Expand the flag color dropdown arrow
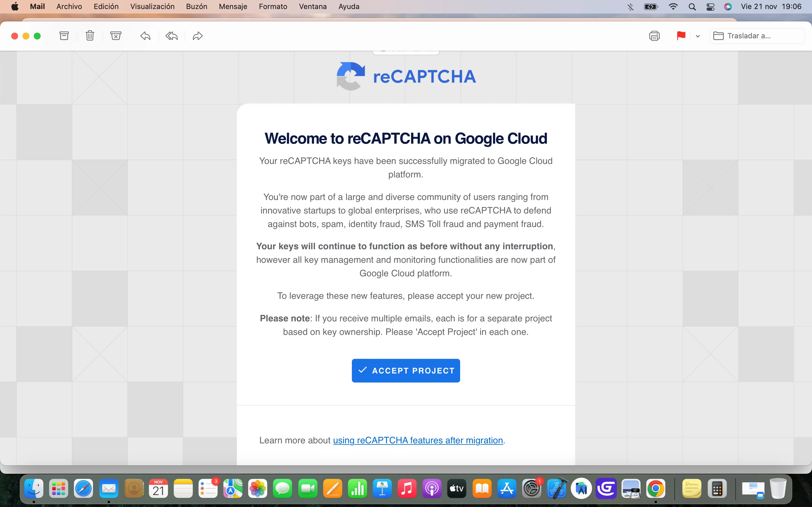The height and width of the screenshot is (507, 812). click(698, 36)
